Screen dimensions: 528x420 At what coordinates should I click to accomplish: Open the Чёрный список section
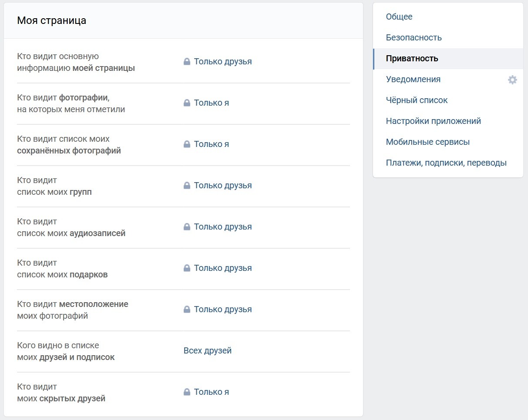[417, 100]
